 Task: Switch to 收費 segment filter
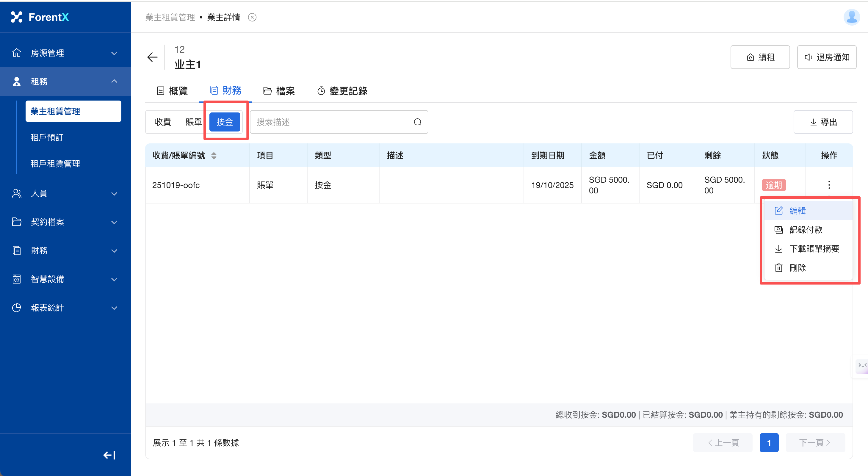[x=163, y=122]
